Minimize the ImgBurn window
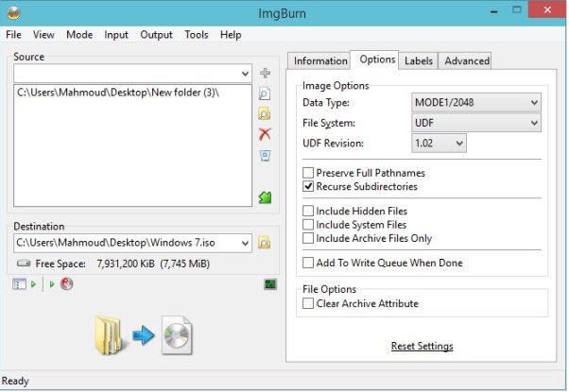The image size is (569, 392). pos(493,11)
